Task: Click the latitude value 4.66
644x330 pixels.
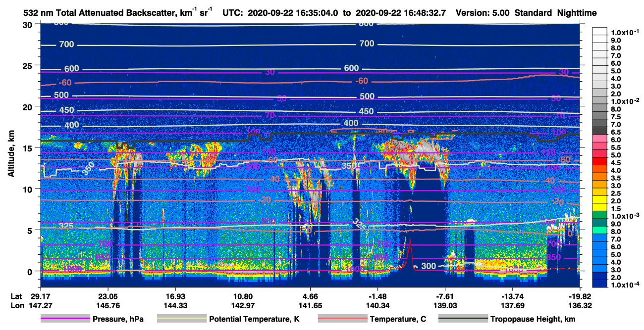Action: [x=310, y=297]
